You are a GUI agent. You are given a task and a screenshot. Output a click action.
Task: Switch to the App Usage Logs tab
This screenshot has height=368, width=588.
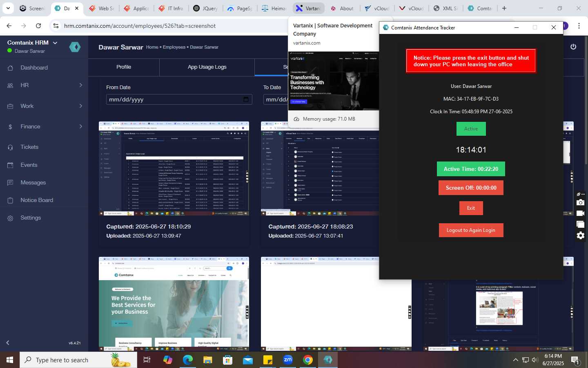click(207, 67)
